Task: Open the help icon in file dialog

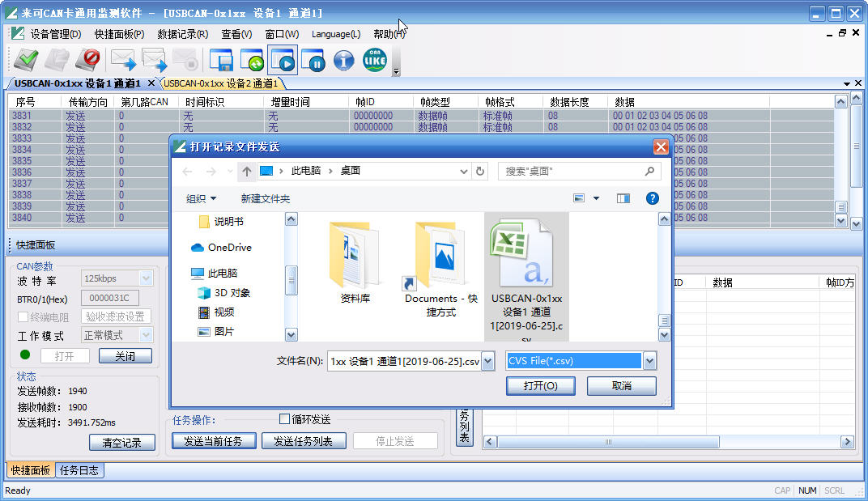Action: point(652,198)
